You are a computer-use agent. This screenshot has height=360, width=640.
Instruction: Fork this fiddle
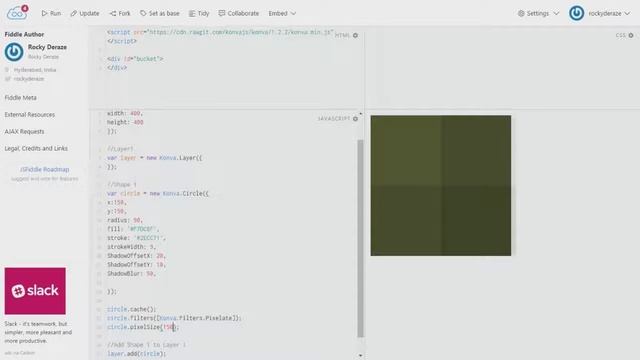click(x=120, y=13)
